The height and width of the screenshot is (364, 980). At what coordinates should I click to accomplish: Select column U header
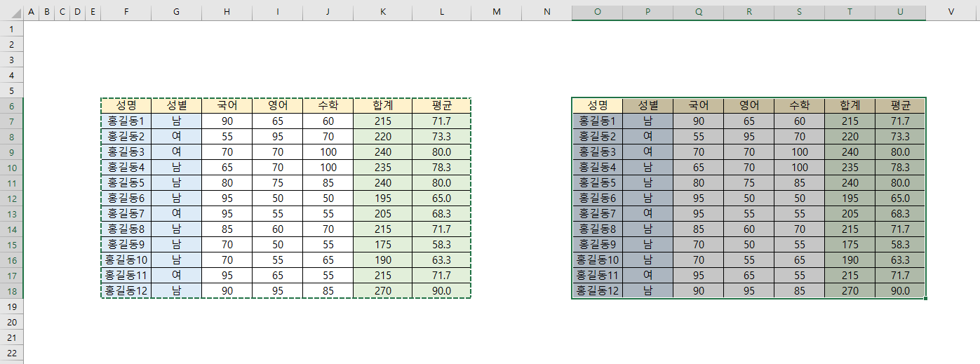[900, 11]
